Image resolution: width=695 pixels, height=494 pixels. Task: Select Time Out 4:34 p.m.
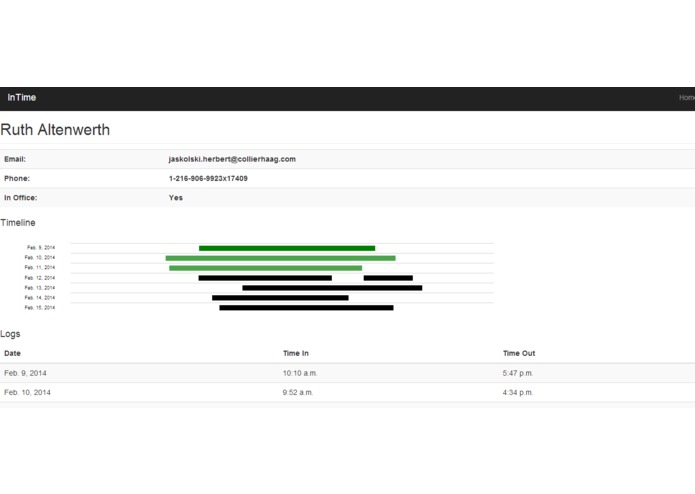[x=518, y=393]
